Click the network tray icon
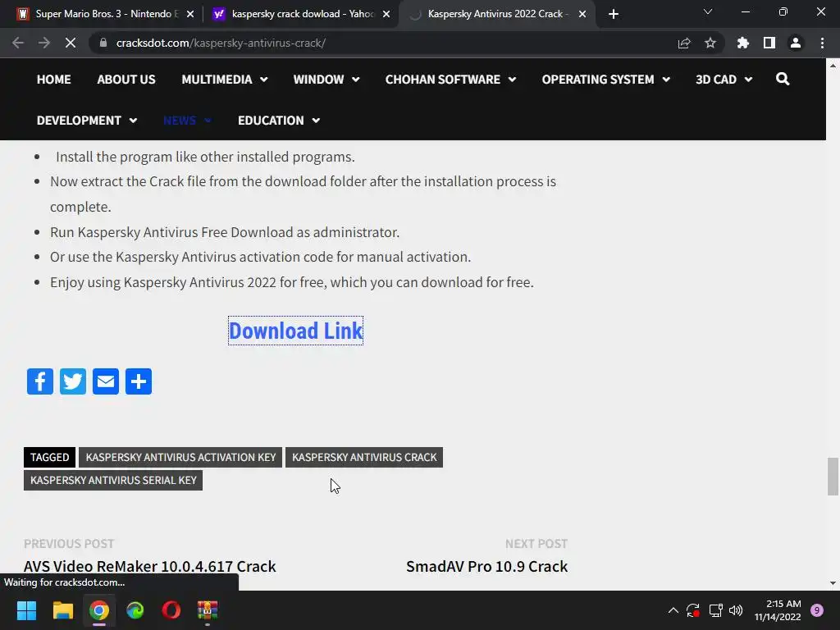Image resolution: width=840 pixels, height=630 pixels. coord(715,610)
